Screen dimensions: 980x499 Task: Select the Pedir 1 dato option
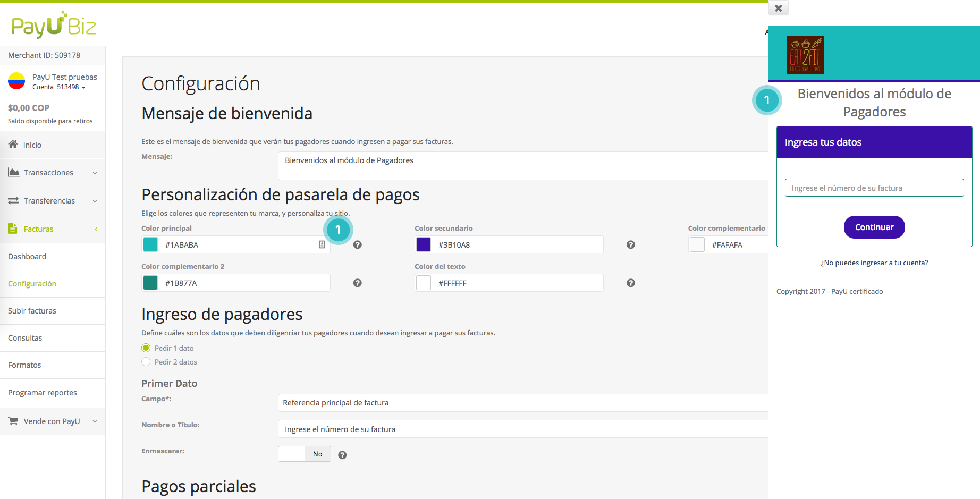(146, 348)
